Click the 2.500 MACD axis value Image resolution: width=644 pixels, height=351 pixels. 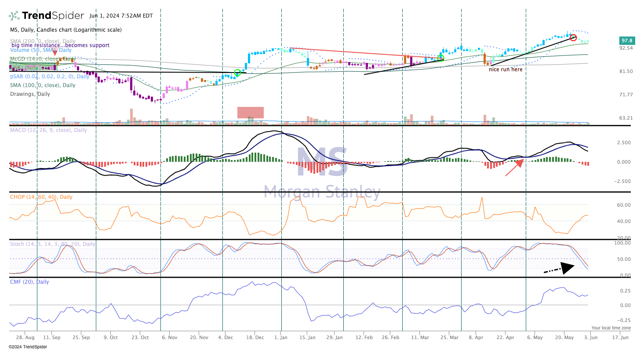click(x=624, y=143)
